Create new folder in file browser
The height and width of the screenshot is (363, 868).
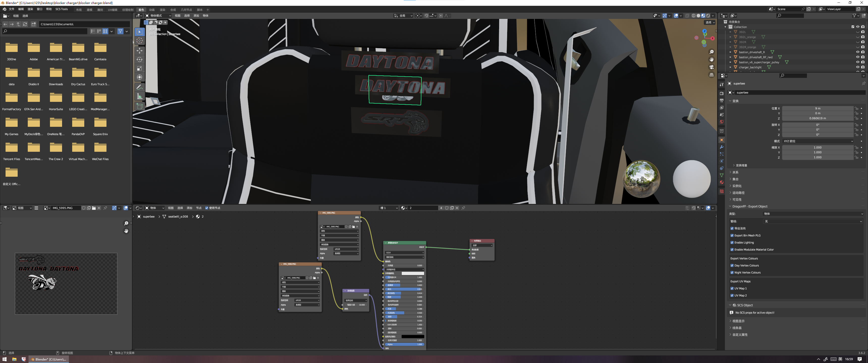(x=33, y=24)
